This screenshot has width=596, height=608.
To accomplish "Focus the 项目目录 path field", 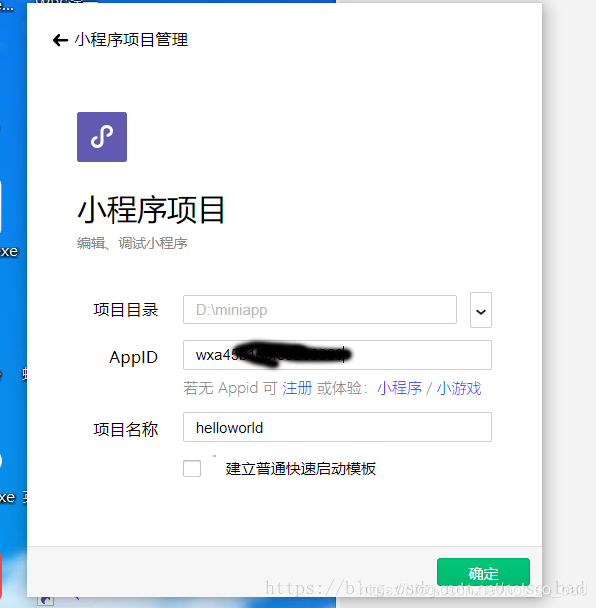I will (x=320, y=310).
